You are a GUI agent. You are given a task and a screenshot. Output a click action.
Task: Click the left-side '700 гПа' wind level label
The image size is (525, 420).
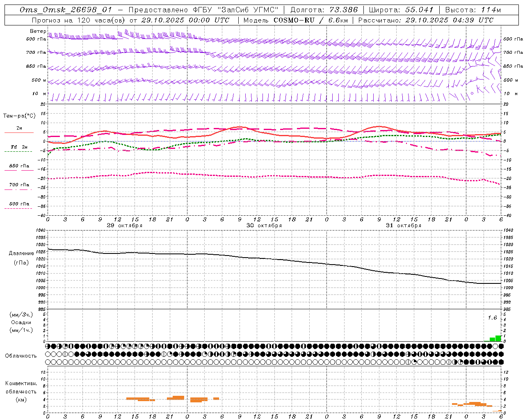pyautogui.click(x=36, y=52)
